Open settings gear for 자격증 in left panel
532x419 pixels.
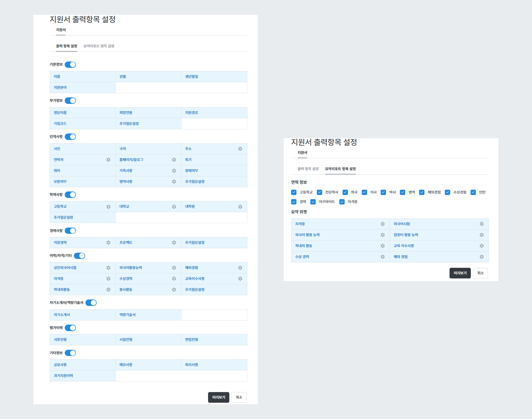pos(108,279)
